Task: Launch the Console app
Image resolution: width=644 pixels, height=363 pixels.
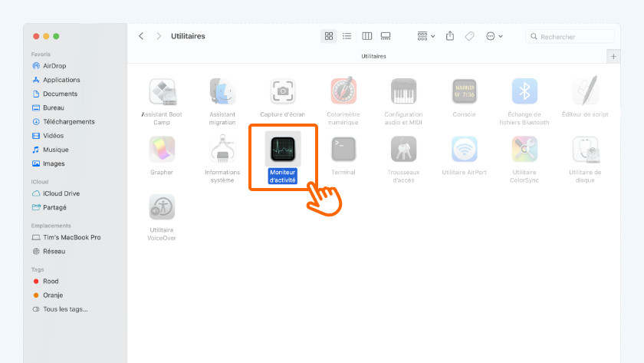Action: (464, 91)
